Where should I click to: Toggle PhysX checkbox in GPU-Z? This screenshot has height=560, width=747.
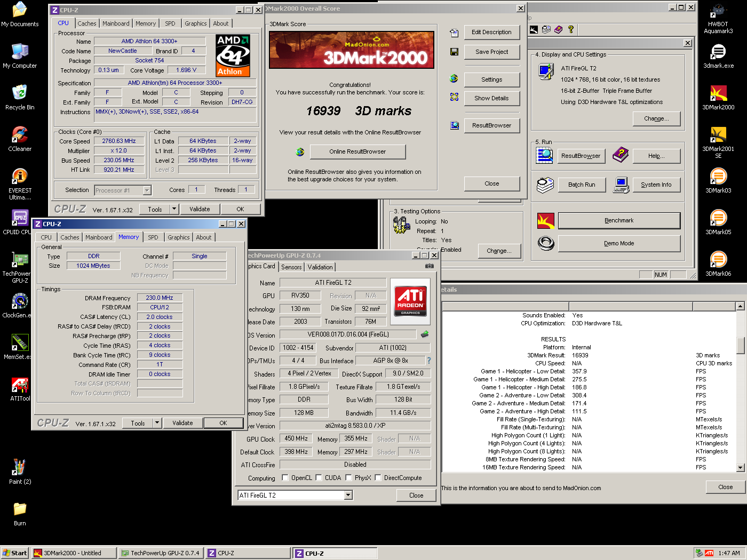(x=348, y=478)
